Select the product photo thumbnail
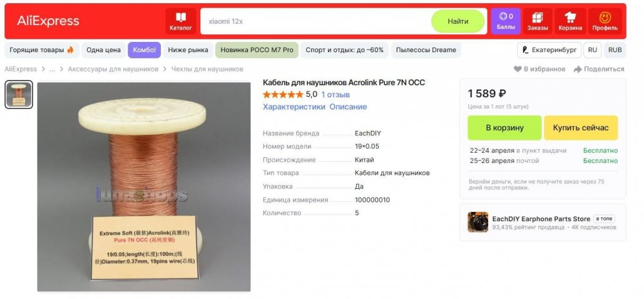This screenshot has width=644, height=299. 19,95
